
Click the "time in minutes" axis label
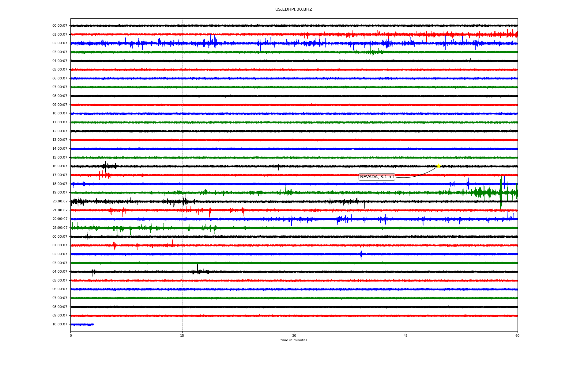point(293,340)
